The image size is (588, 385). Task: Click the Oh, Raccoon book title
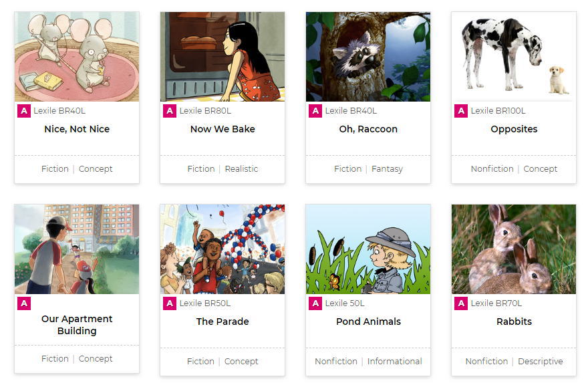[x=368, y=129]
